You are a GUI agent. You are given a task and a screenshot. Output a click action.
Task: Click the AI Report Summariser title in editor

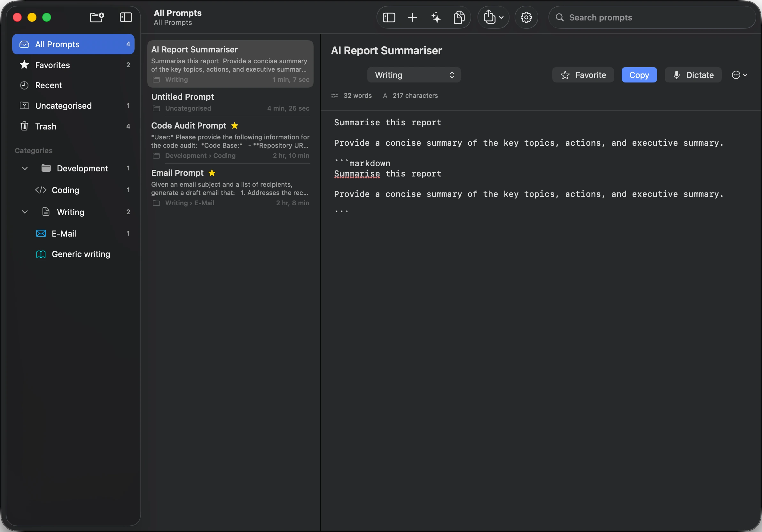(x=386, y=51)
